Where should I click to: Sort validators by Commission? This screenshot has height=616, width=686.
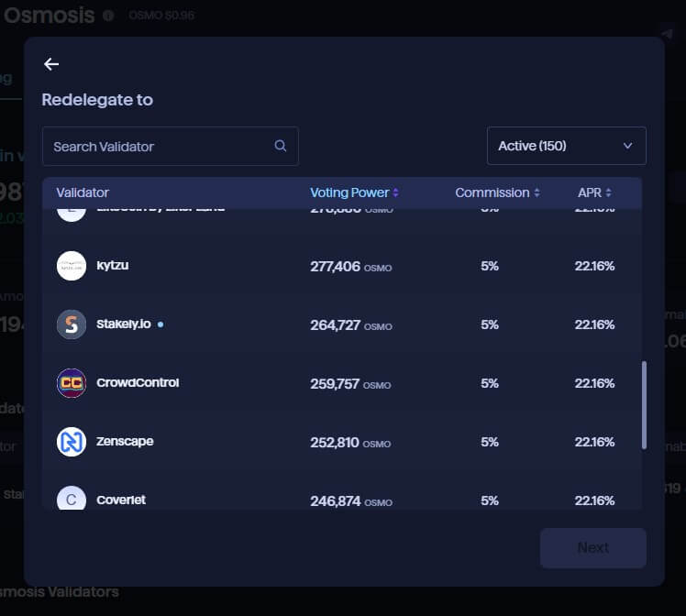(497, 192)
